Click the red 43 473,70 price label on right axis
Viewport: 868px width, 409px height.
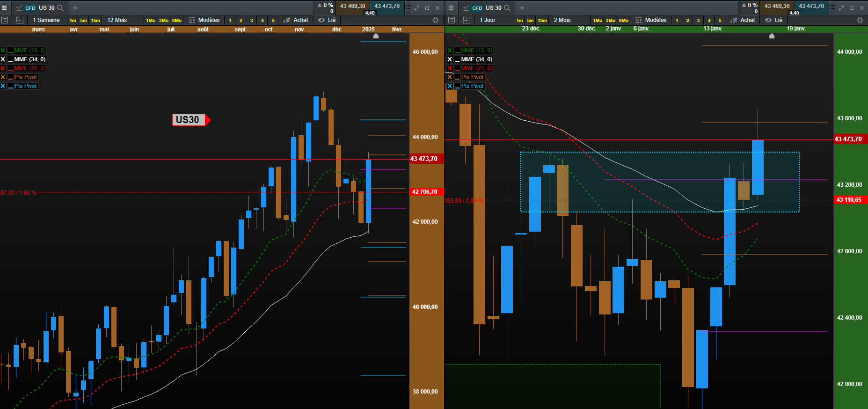[848, 139]
